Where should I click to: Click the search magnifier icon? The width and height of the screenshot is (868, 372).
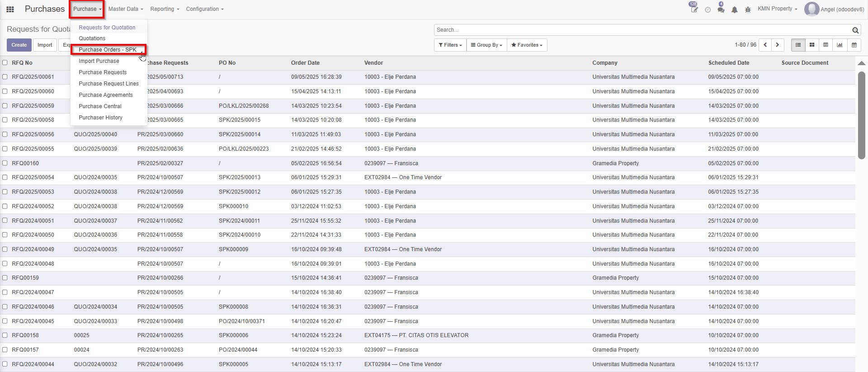click(x=855, y=30)
